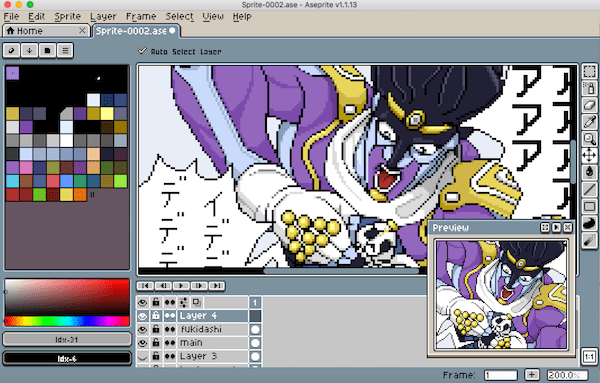The image size is (600, 383).
Task: Center the Preview window view
Action: pyautogui.click(x=545, y=228)
